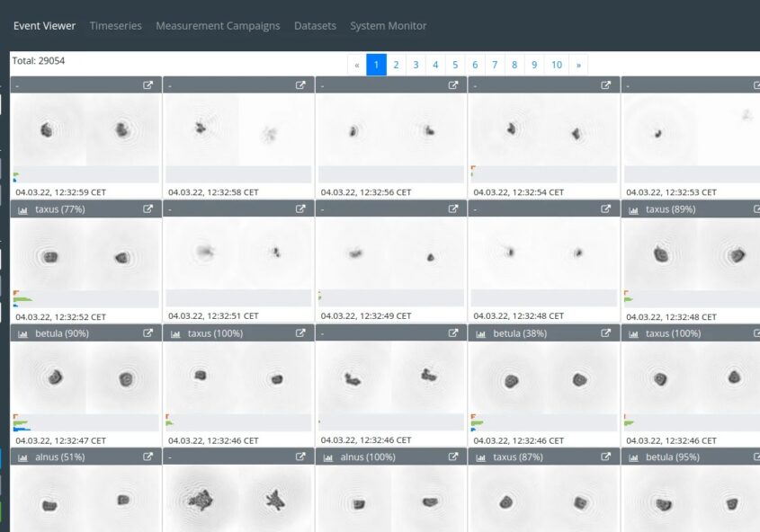Open external link for 12:32:51 event
The image size is (760, 532).
point(300,208)
